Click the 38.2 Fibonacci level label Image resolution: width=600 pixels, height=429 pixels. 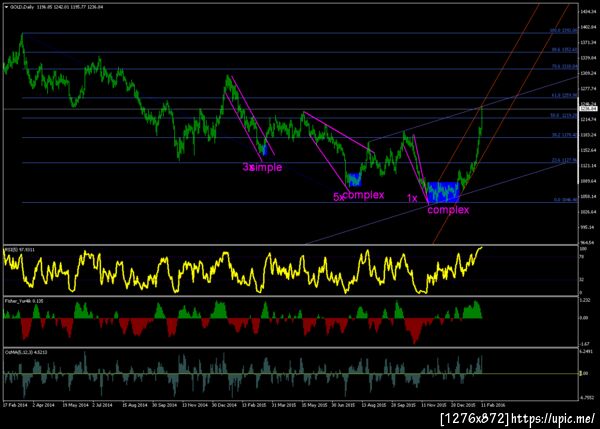coord(564,135)
